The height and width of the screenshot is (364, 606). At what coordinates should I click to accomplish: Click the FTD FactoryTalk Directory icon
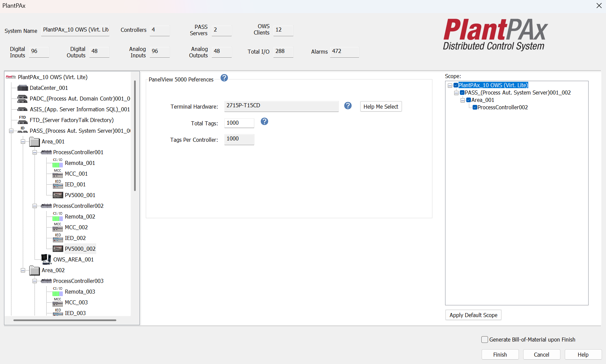tap(22, 120)
